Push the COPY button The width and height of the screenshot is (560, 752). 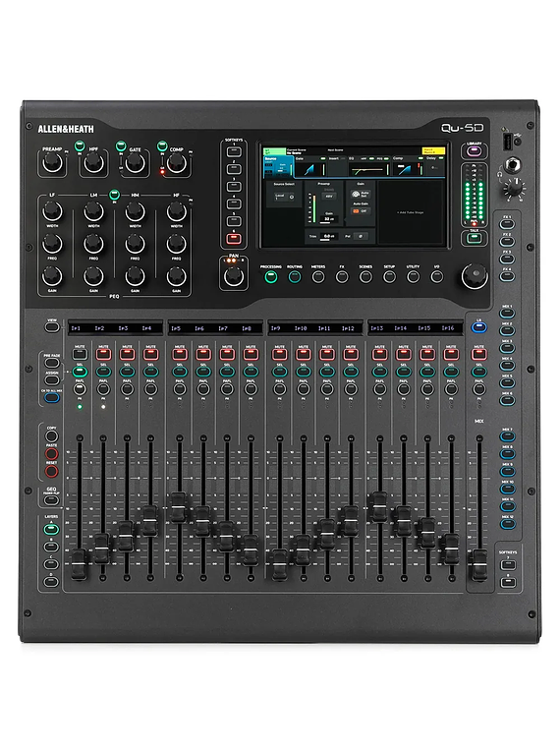coord(51,435)
